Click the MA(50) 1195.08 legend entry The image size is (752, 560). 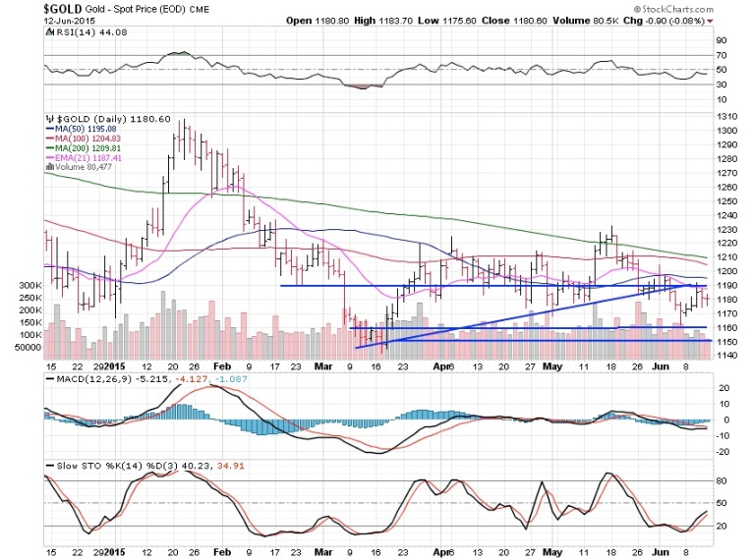click(81, 129)
